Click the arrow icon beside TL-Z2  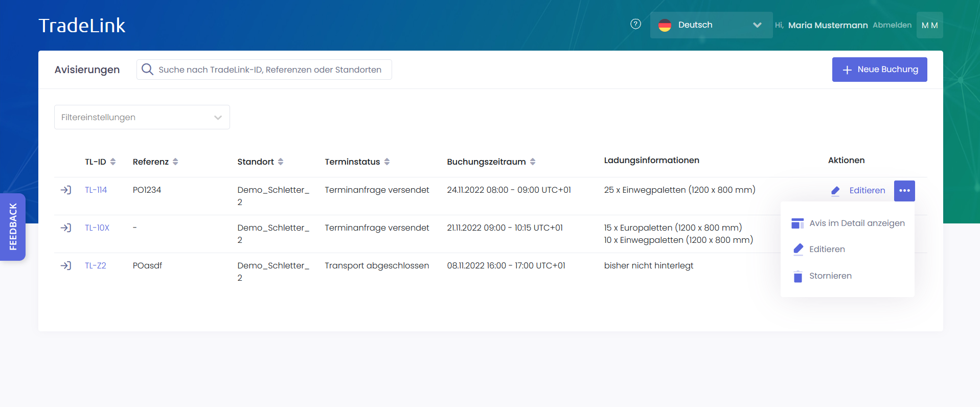tap(66, 265)
